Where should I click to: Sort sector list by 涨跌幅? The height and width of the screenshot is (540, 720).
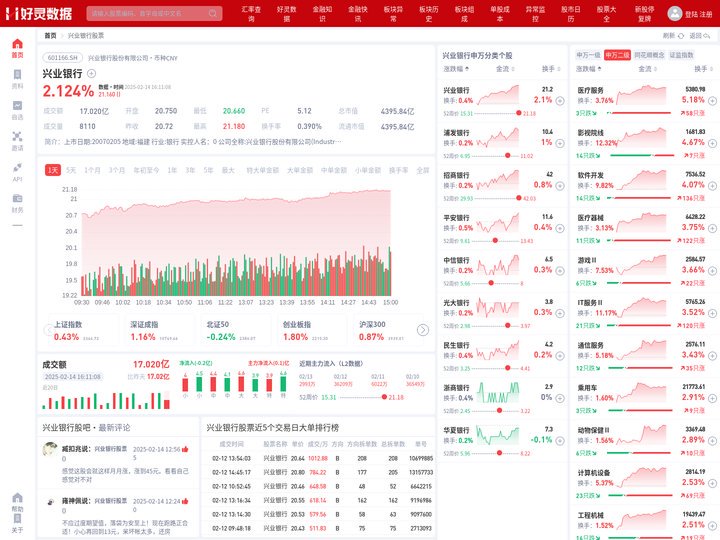(x=589, y=69)
